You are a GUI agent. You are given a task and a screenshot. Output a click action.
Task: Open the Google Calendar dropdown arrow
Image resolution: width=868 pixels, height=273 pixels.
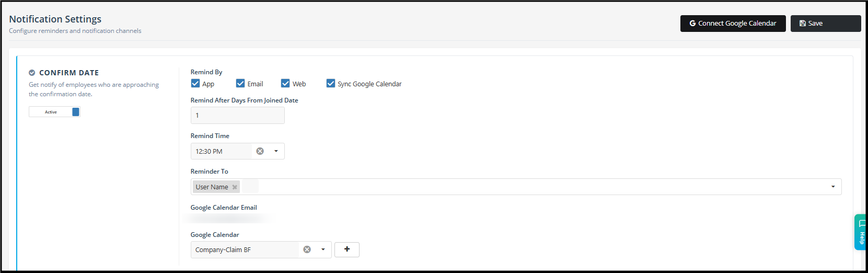point(323,249)
